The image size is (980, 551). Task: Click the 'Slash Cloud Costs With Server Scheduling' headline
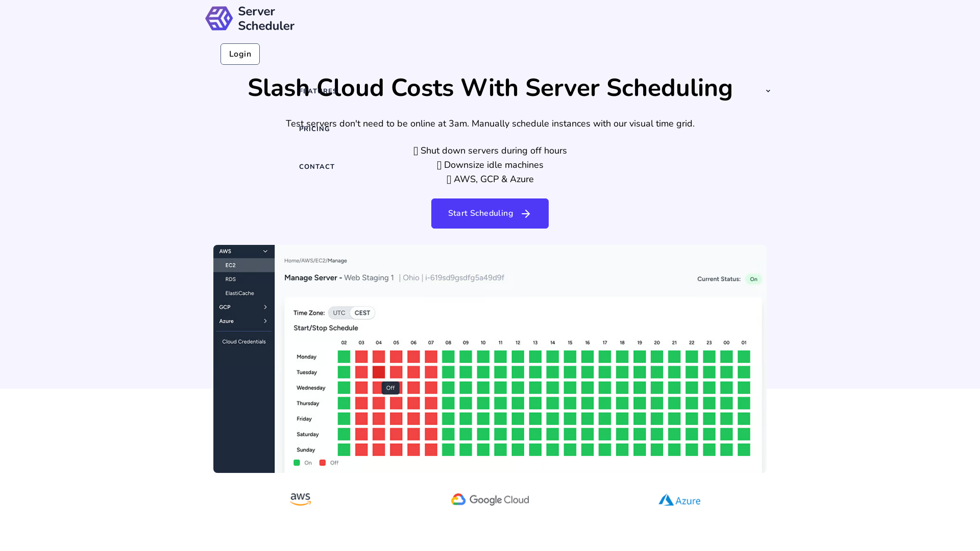[490, 88]
